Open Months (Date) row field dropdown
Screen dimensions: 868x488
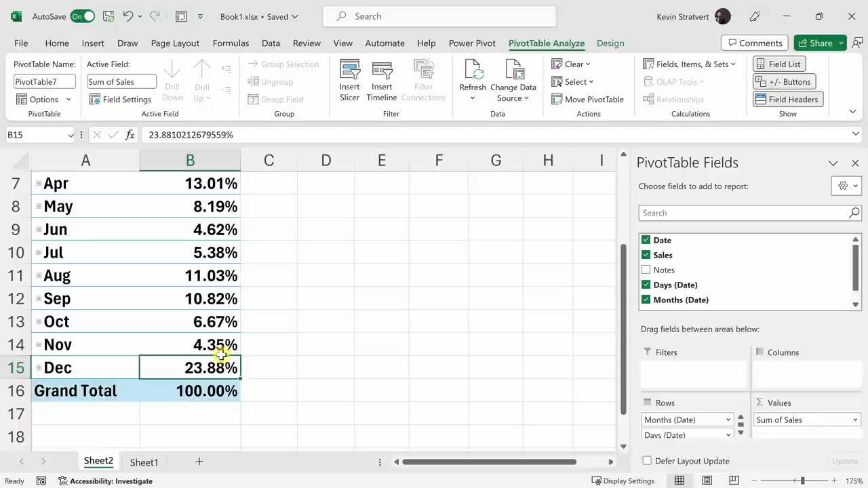coord(728,420)
